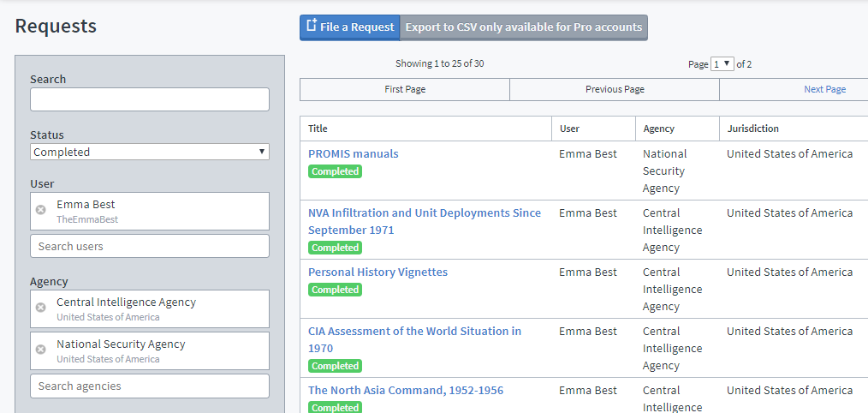Click the Search agencies field
This screenshot has width=868, height=413.
(x=150, y=386)
